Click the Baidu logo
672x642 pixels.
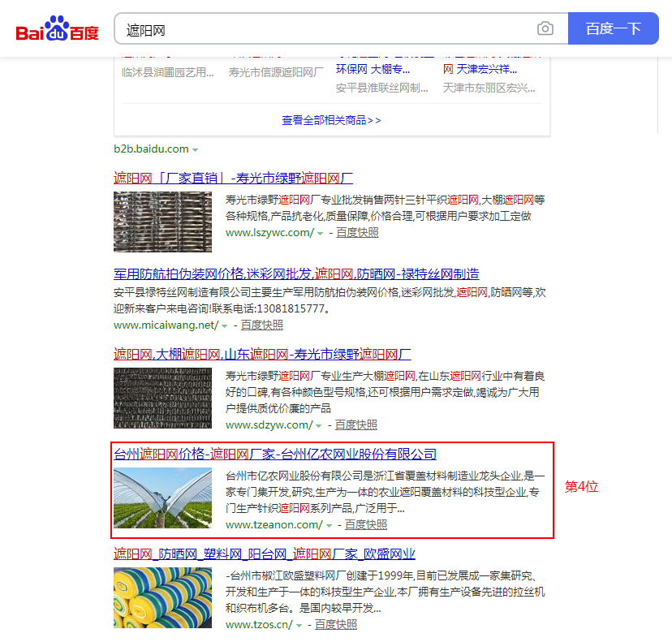coord(57,28)
